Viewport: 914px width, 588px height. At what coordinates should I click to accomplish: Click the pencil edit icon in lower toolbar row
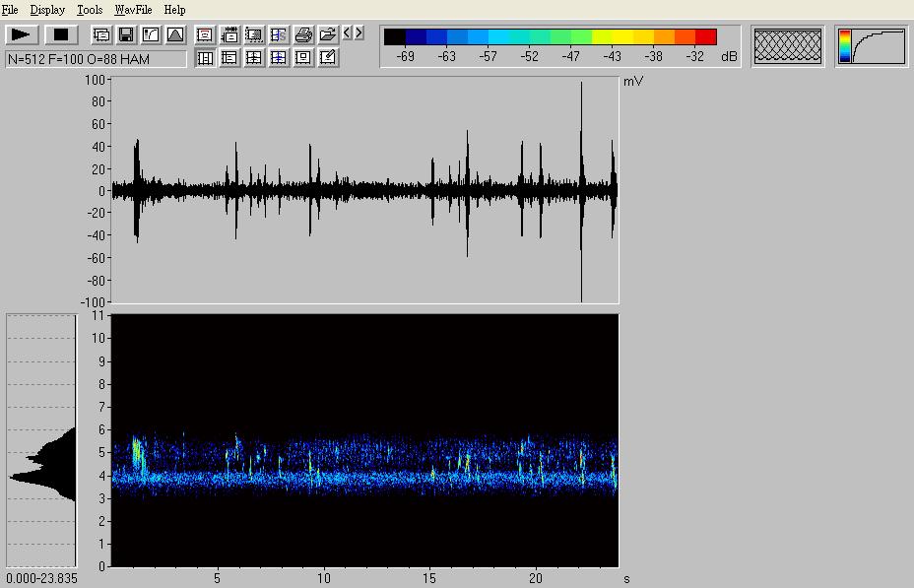[328, 58]
